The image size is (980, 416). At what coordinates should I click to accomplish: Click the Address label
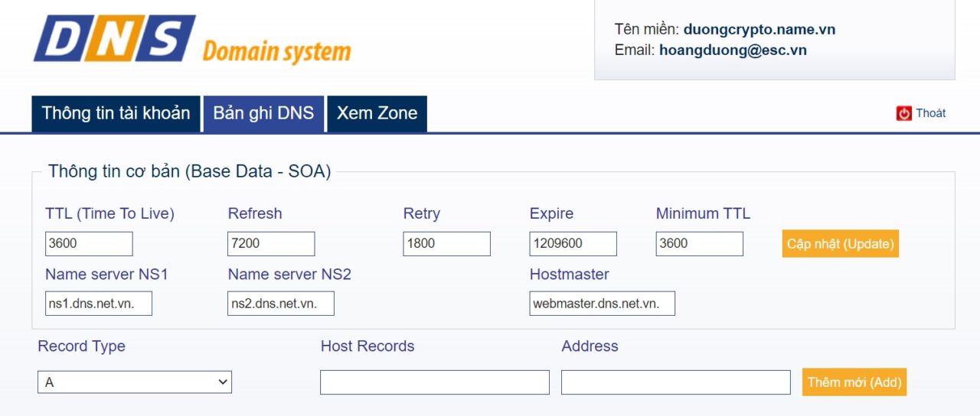(x=590, y=346)
